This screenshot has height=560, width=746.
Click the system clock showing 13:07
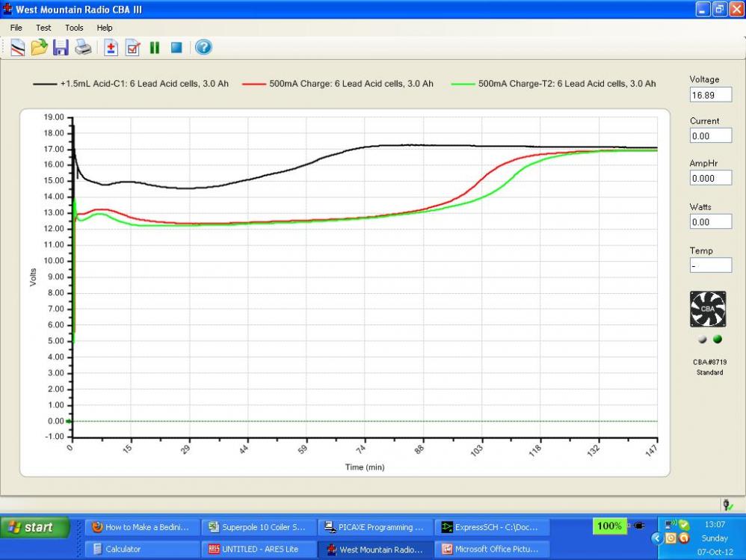(715, 524)
